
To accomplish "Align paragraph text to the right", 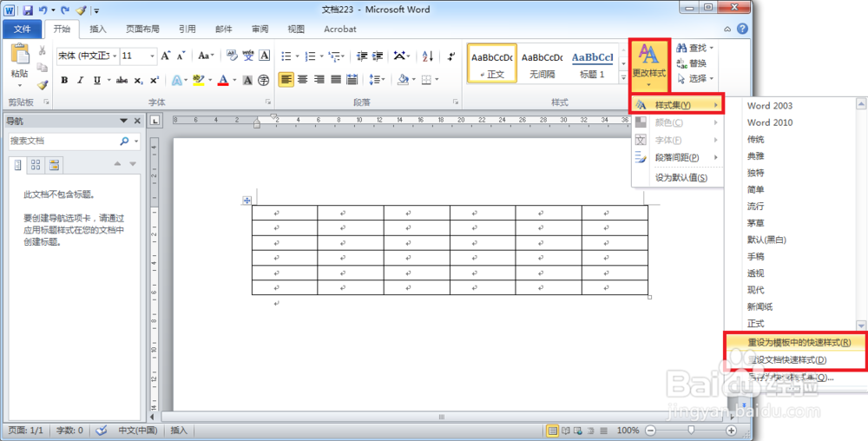I will click(319, 80).
